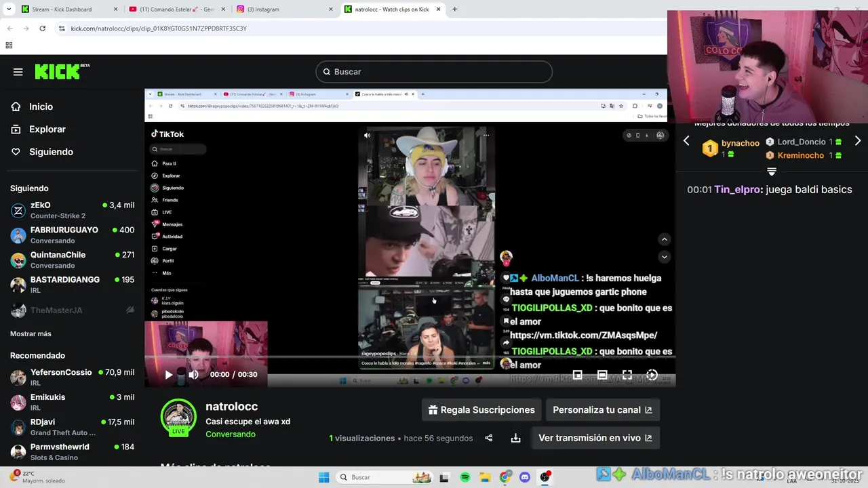868x488 pixels.
Task: Open OBS Studio from taskbar
Action: (x=545, y=477)
